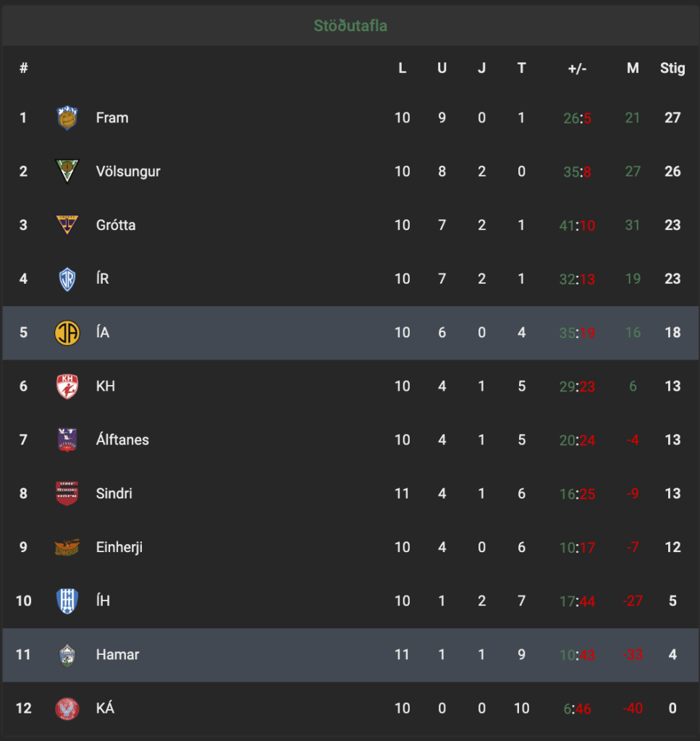The width and height of the screenshot is (700, 741).
Task: Select the Völsungur team name
Action: [128, 171]
